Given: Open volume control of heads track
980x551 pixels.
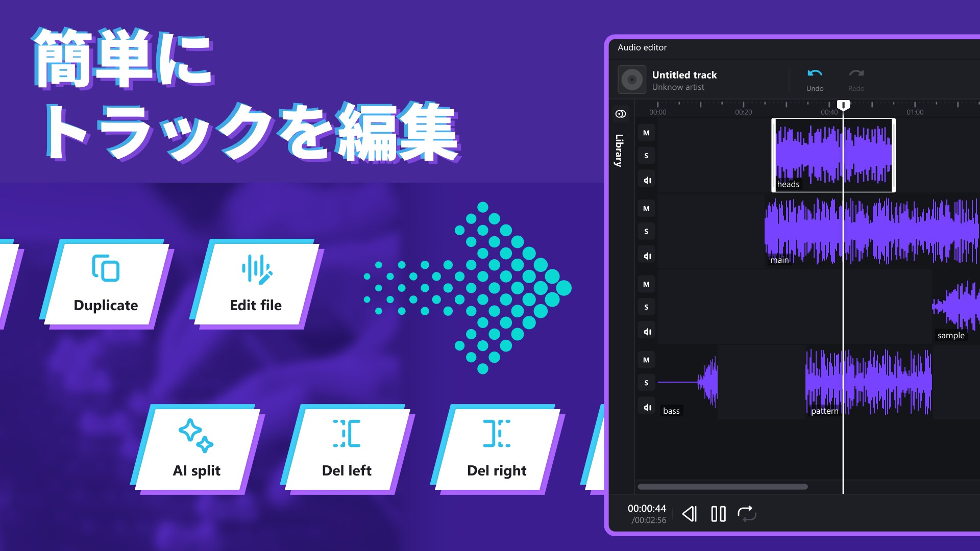Looking at the screenshot, I should click(x=647, y=180).
